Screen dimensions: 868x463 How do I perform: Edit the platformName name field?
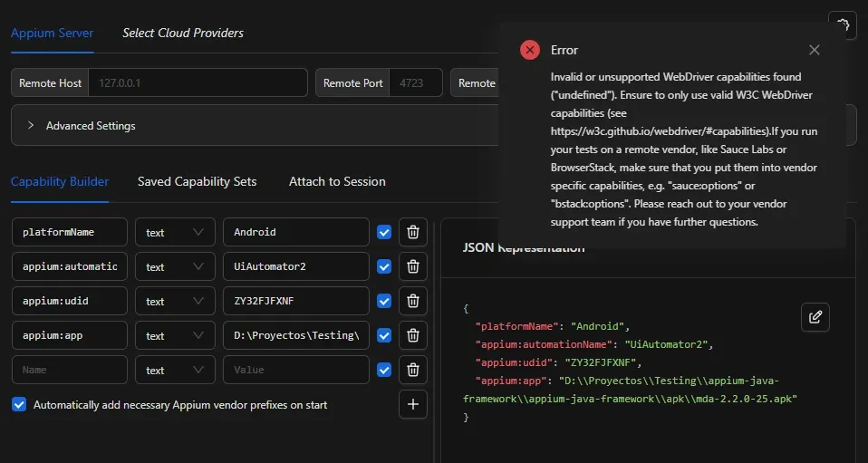[70, 232]
